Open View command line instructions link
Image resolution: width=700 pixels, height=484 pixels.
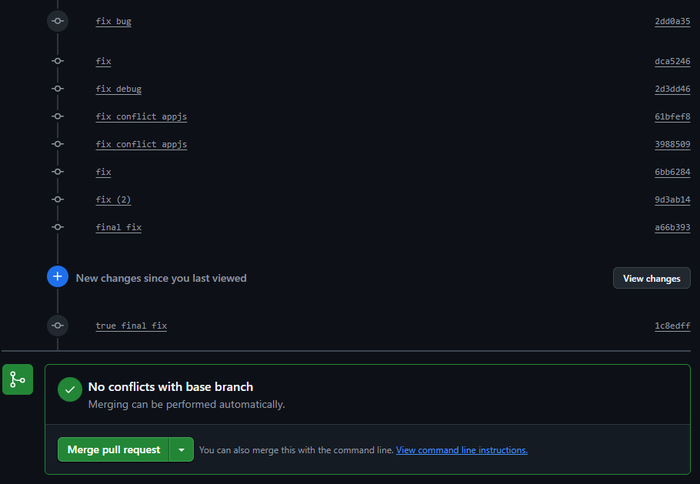click(x=461, y=450)
